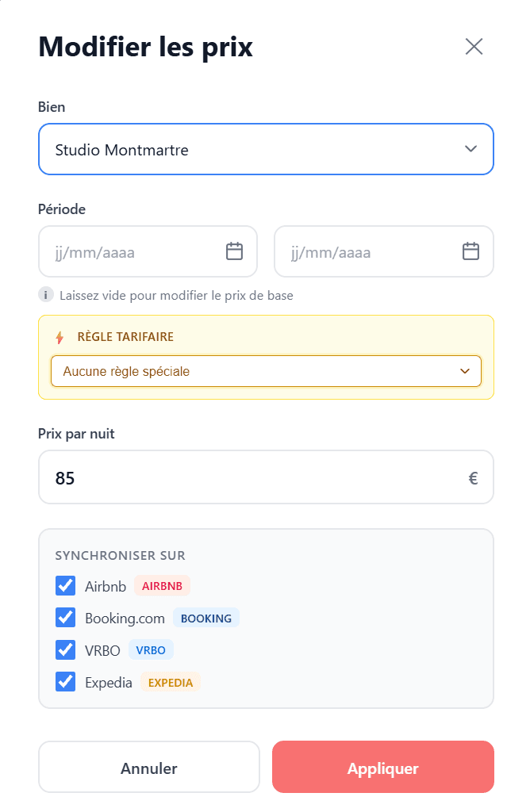This screenshot has height=812, width=530.
Task: Click the first jj/mm/aaaa date field
Action: (127, 251)
